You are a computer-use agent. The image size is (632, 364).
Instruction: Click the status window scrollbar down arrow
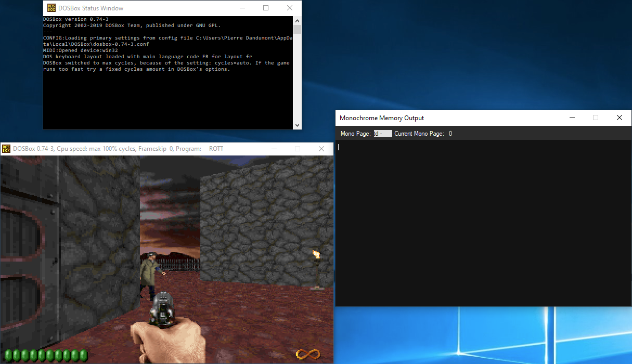coord(298,125)
